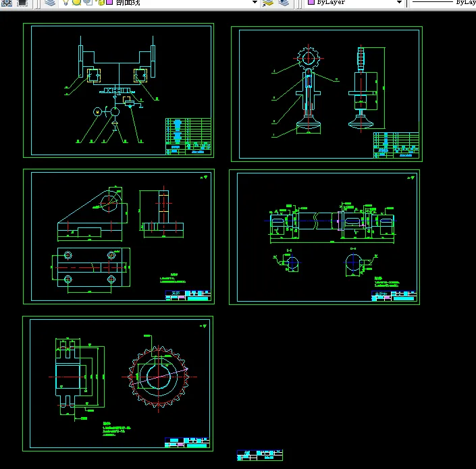Toggle the layer on/off light bulb
The height and width of the screenshot is (469, 476).
tap(65, 3)
